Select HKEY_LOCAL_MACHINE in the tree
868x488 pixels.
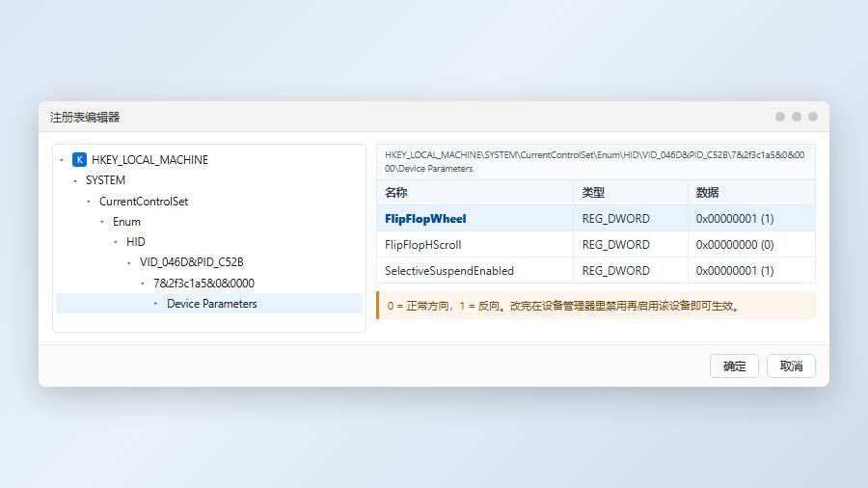coord(150,160)
